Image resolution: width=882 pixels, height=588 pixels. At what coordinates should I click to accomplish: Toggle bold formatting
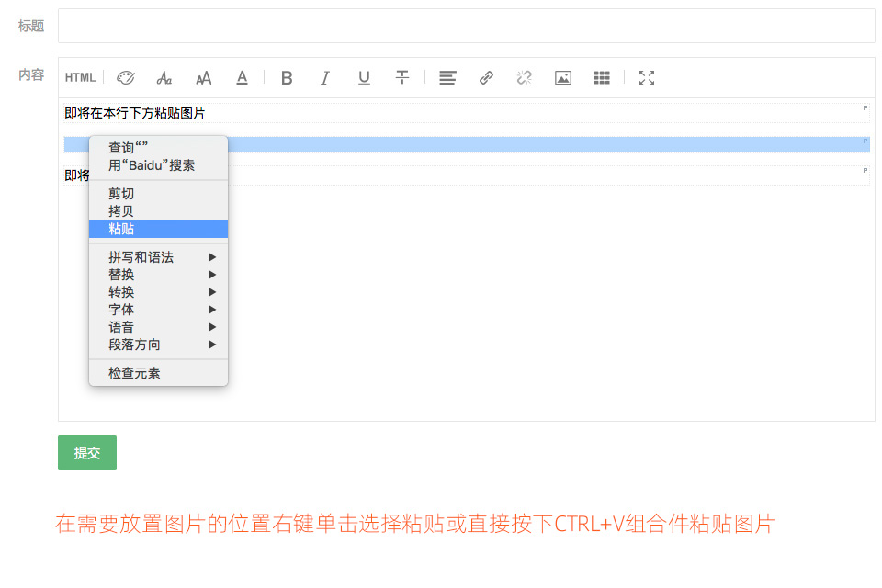point(287,78)
